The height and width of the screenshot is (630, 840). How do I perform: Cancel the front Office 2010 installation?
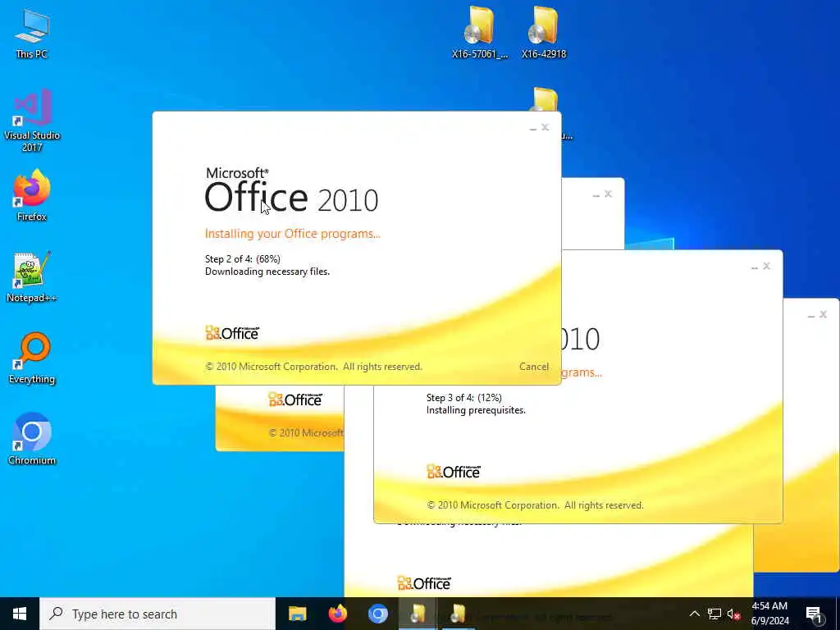pyautogui.click(x=533, y=367)
